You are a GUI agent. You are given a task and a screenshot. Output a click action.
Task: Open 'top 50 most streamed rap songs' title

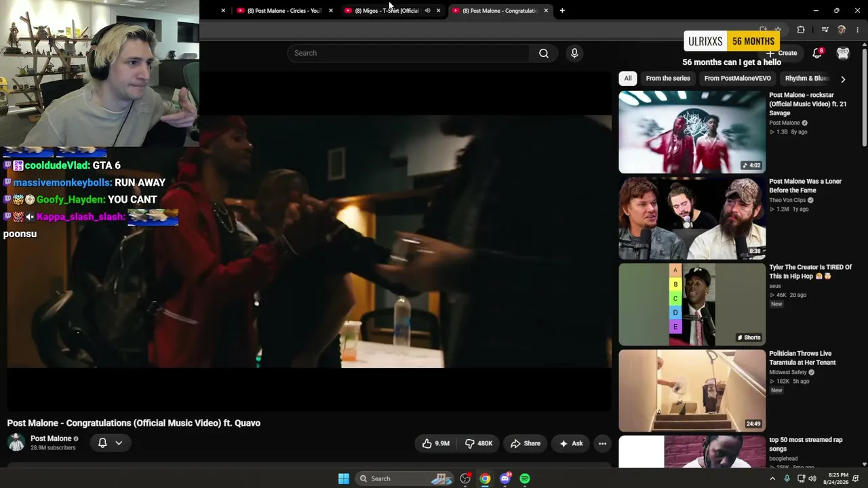click(x=806, y=444)
